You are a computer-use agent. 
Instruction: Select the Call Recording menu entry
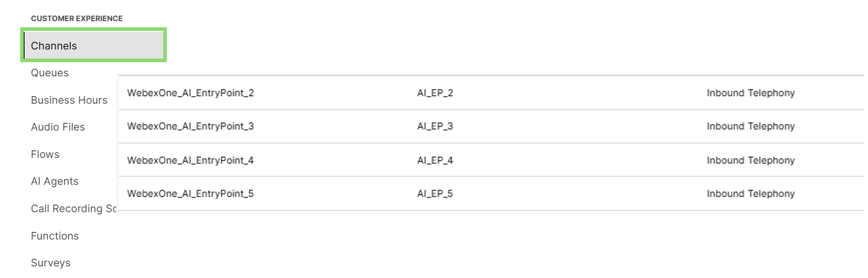click(x=73, y=208)
